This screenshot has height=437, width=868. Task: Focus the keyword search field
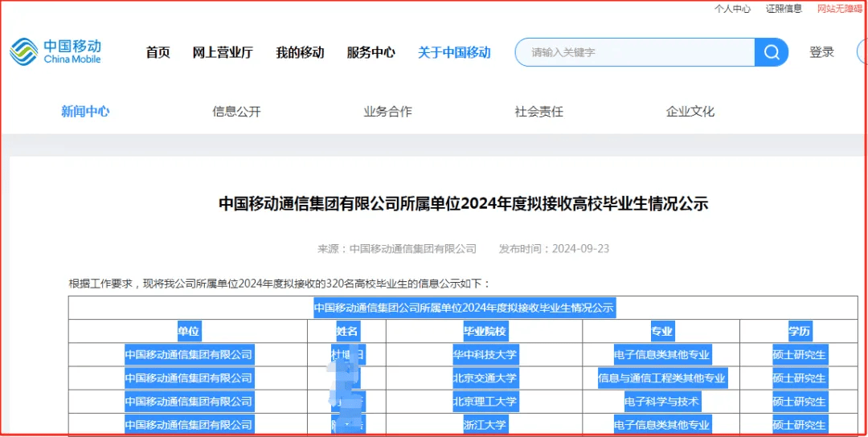pos(636,52)
